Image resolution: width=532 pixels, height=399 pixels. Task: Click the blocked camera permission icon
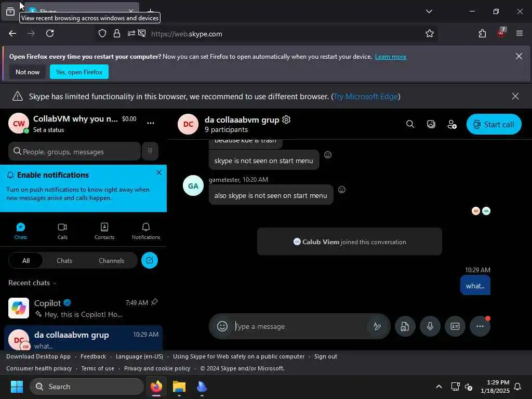click(x=142, y=34)
